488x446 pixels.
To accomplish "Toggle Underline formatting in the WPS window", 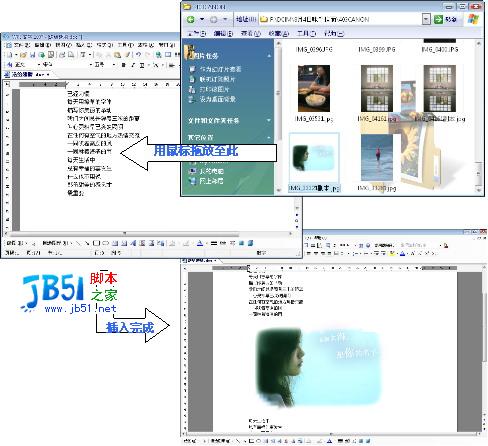I will (142, 64).
